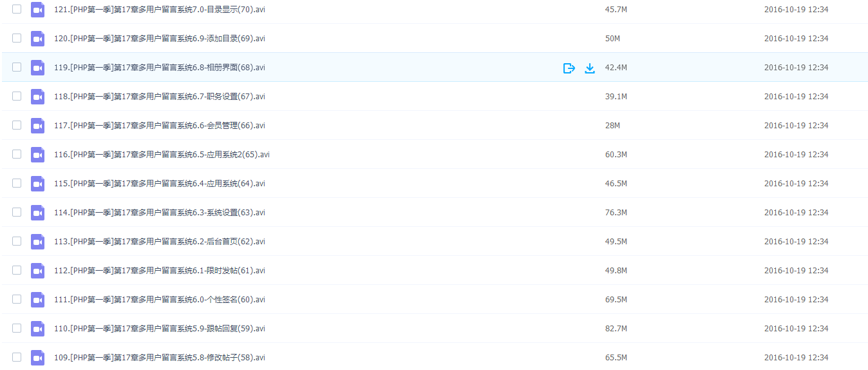868x370 pixels.
Task: Open file name 121.[PHP第一季]…7.0-目录显示(70).avi
Action: [160, 10]
